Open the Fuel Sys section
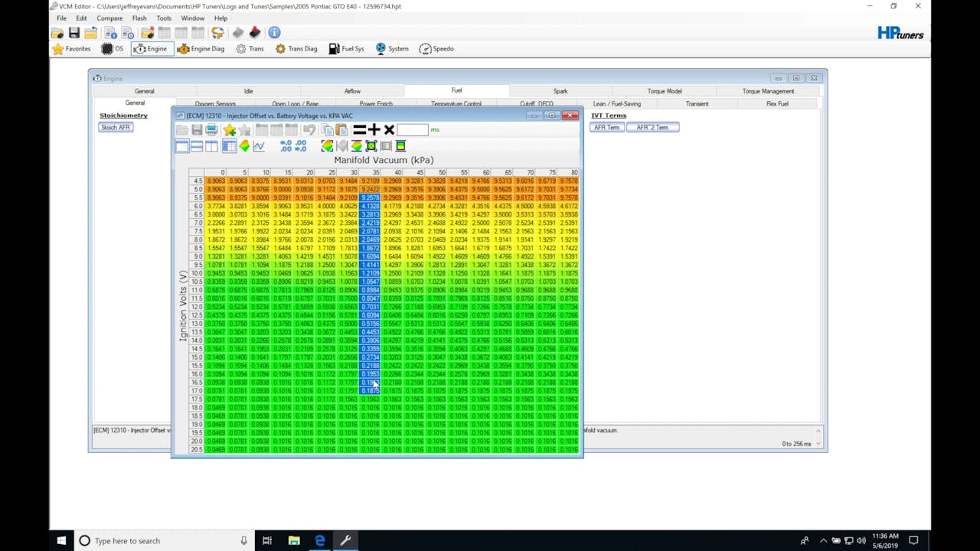Screen dimensions: 980x551 [346, 49]
